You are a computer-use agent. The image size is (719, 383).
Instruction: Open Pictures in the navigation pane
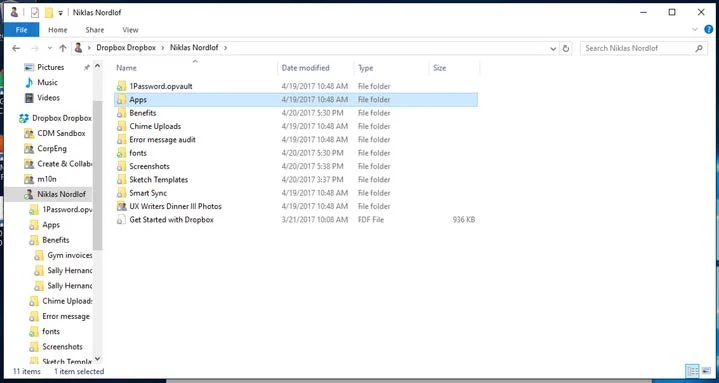[50, 67]
